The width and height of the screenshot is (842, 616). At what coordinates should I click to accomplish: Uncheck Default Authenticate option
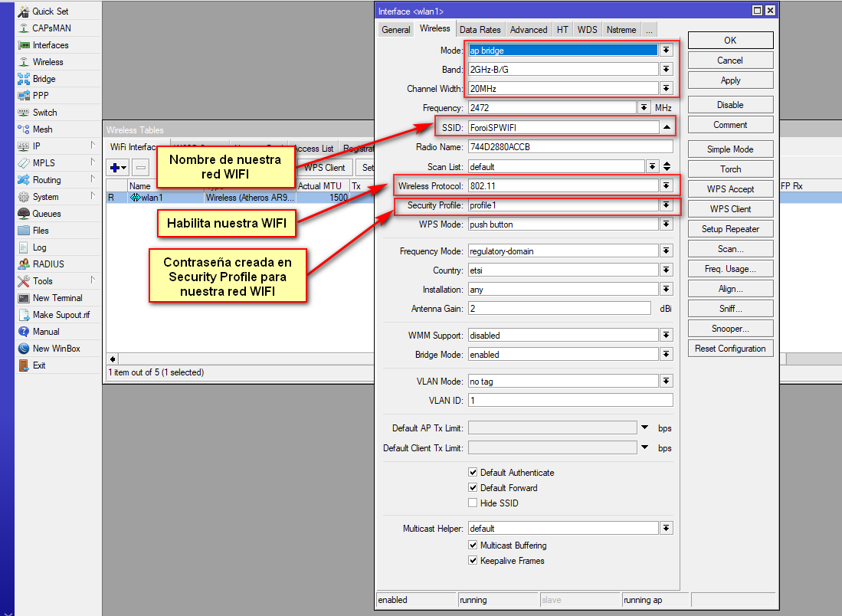coord(473,473)
